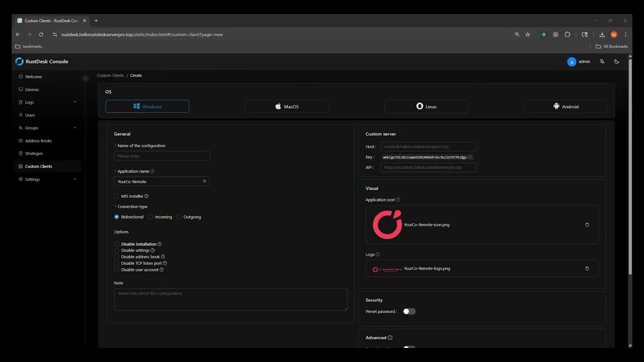Screen dimensions: 644x362
Task: Reload the page
Action: pyautogui.click(x=41, y=35)
